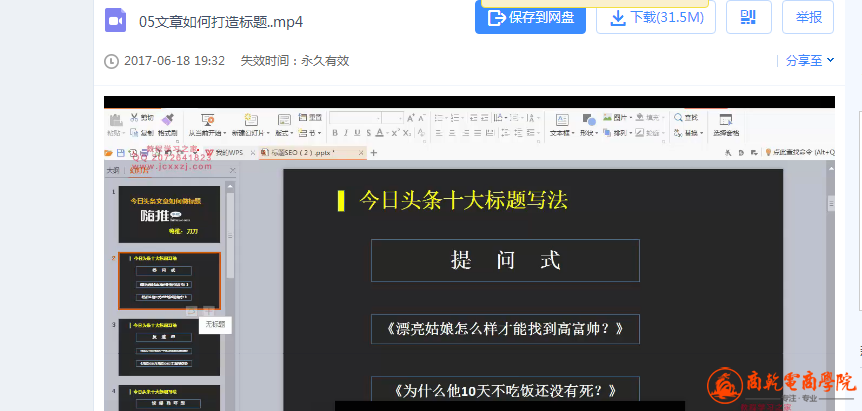862x411 pixels.
Task: Click the Copy (复制) icon
Action: (x=134, y=132)
